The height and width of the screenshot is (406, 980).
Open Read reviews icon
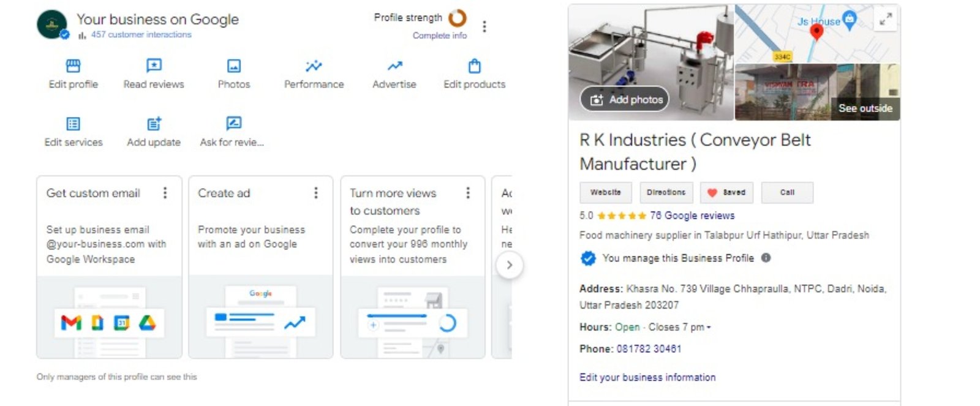tap(153, 66)
